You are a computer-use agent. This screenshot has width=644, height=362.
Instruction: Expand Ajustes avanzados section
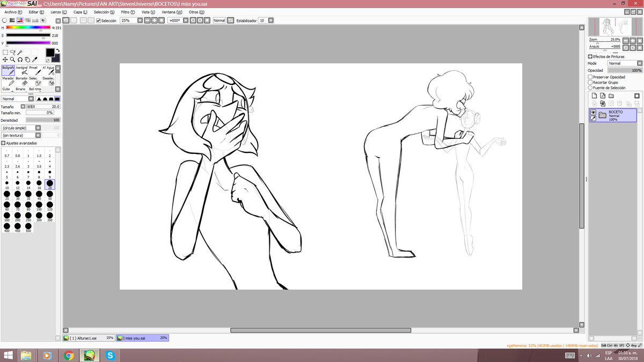[3, 143]
